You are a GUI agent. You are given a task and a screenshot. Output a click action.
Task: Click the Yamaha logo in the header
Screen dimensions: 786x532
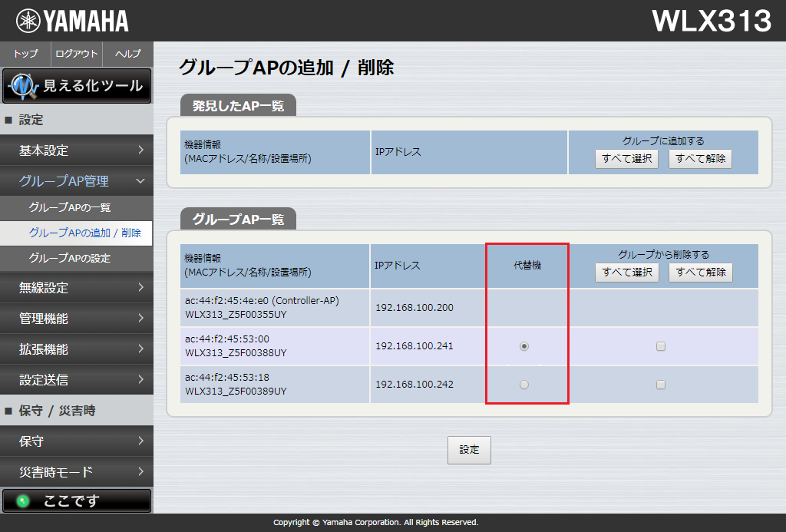[73, 21]
